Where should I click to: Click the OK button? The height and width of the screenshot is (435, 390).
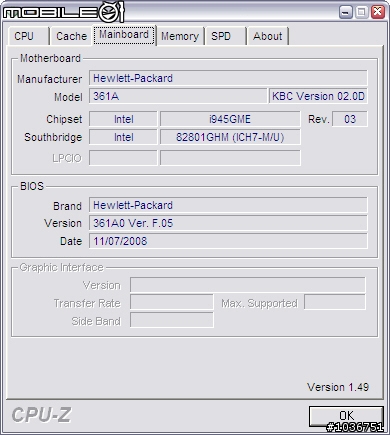[346, 416]
